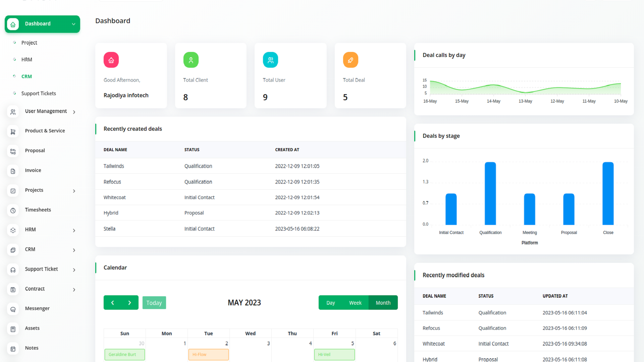Expand the User Management submenu arrow
This screenshot has height=362, width=644.
[x=74, y=112]
